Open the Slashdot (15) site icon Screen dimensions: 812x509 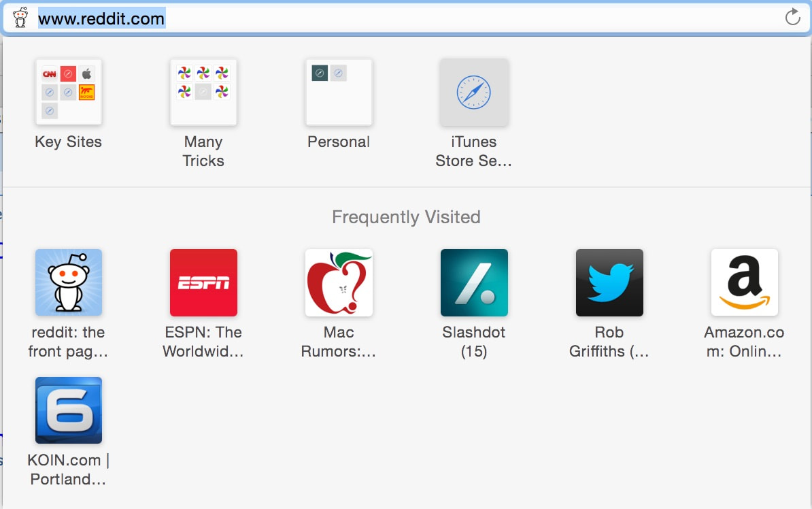[x=474, y=282]
